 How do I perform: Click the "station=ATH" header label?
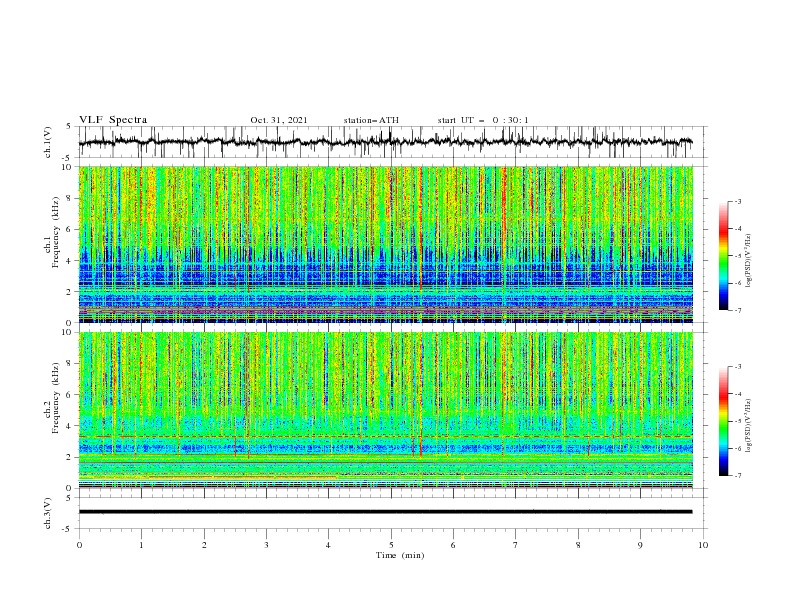tap(371, 120)
